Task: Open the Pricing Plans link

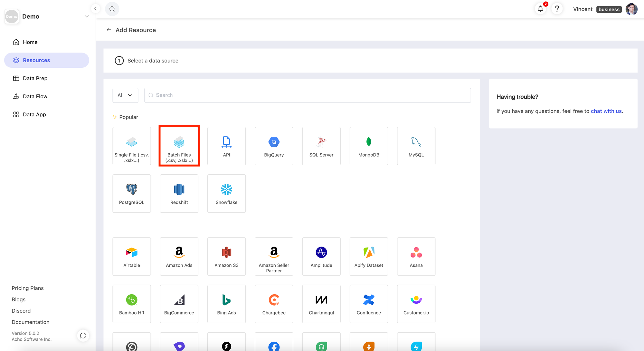Action: coord(28,288)
